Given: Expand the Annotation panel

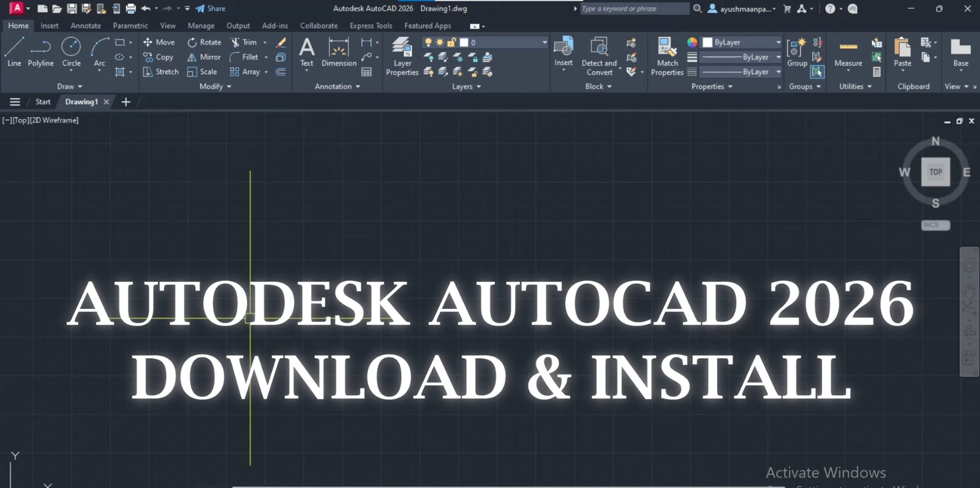Looking at the screenshot, I should 337,86.
